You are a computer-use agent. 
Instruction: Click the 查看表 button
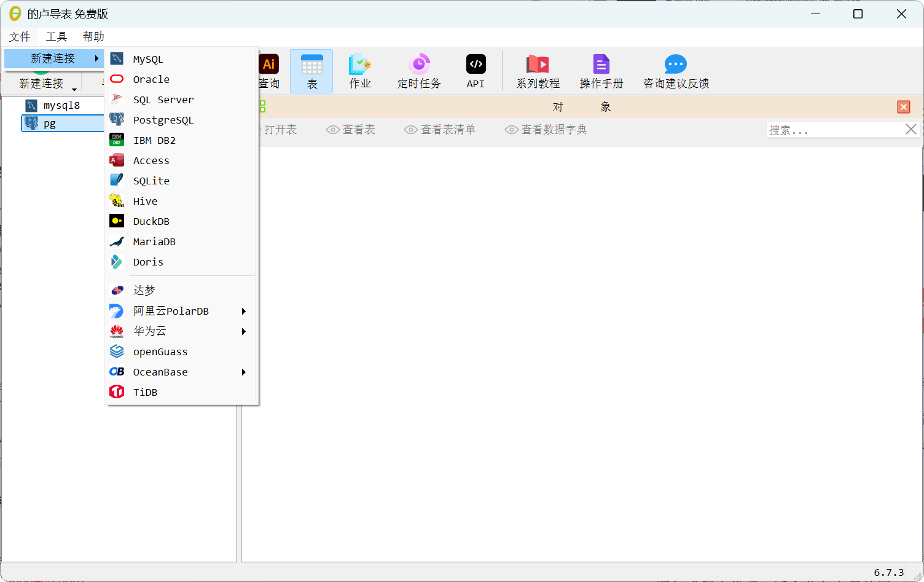(351, 130)
